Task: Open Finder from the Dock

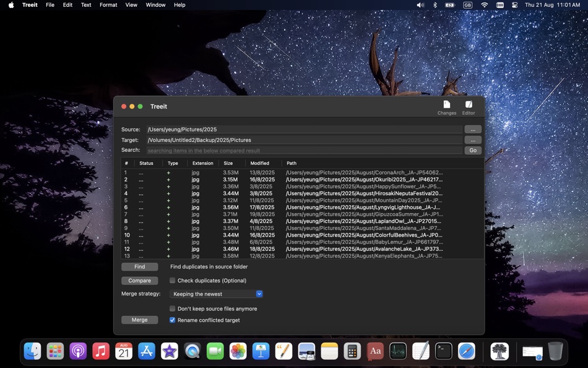Action: [x=33, y=351]
